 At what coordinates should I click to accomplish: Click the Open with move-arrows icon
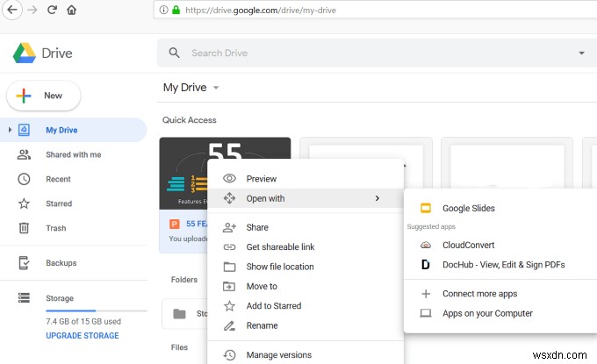tap(229, 198)
